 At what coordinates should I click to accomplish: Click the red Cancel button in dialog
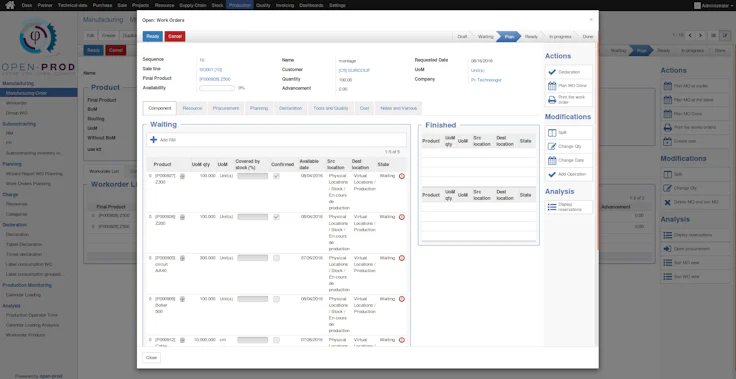point(175,37)
